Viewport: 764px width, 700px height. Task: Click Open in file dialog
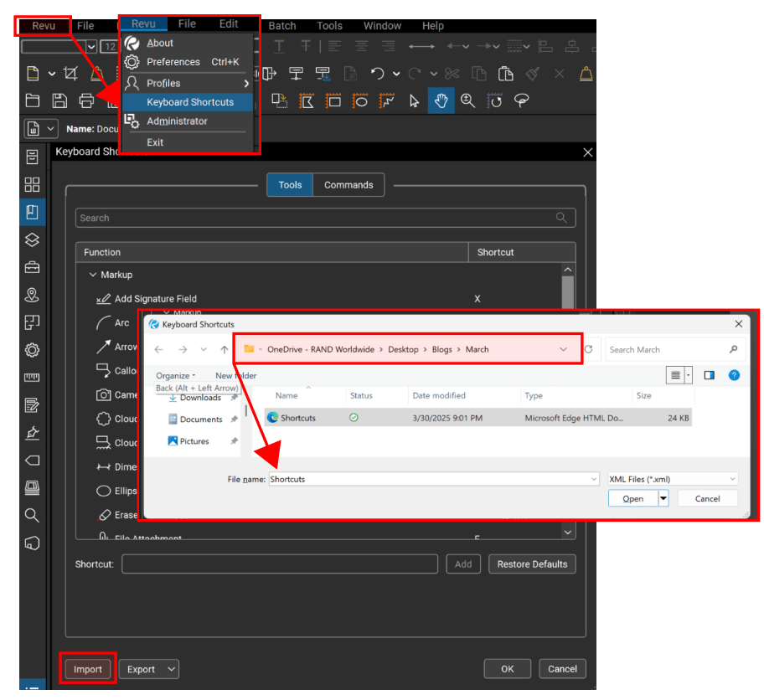(x=633, y=498)
